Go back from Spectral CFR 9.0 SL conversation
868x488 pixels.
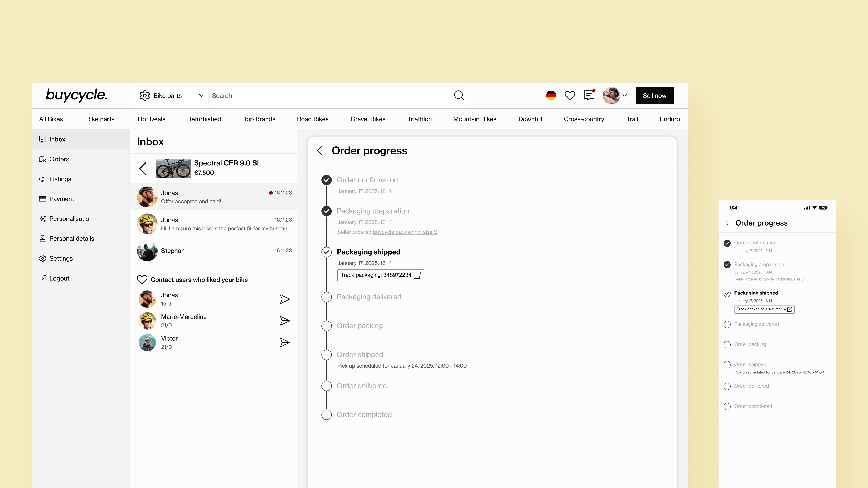pos(143,168)
